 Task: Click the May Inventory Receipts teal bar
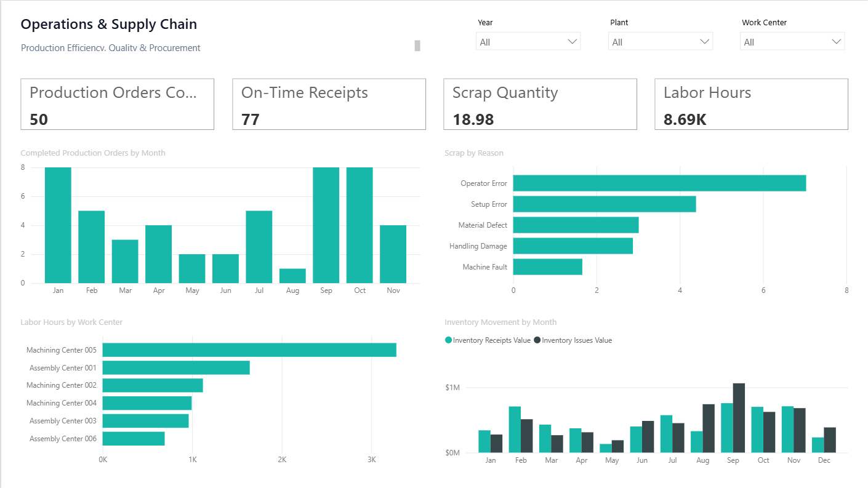pyautogui.click(x=606, y=448)
